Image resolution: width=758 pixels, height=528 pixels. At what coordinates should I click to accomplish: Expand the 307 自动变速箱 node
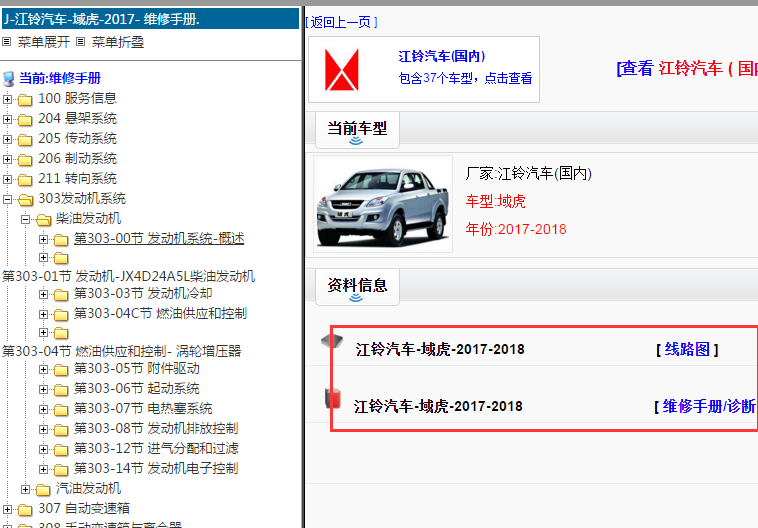[7, 509]
